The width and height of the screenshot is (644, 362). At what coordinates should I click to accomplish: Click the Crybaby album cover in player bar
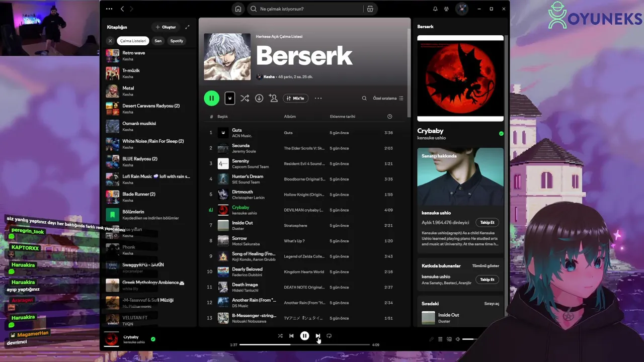[x=111, y=339]
